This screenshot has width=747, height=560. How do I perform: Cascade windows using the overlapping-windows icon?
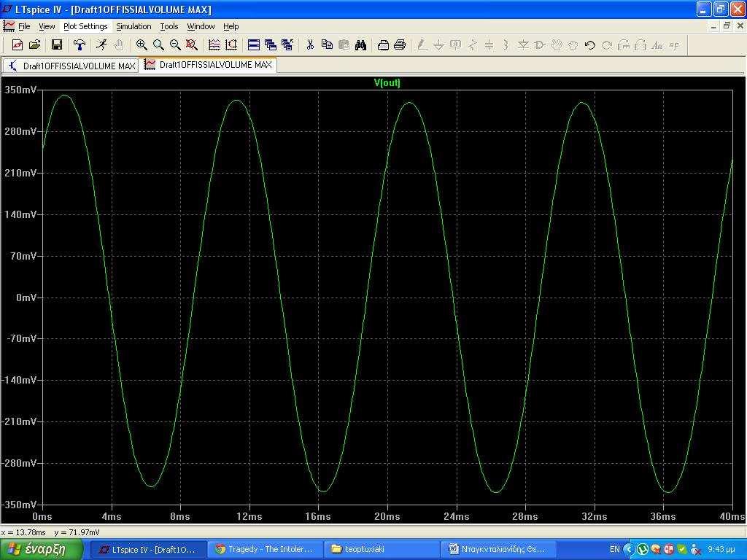[271, 45]
